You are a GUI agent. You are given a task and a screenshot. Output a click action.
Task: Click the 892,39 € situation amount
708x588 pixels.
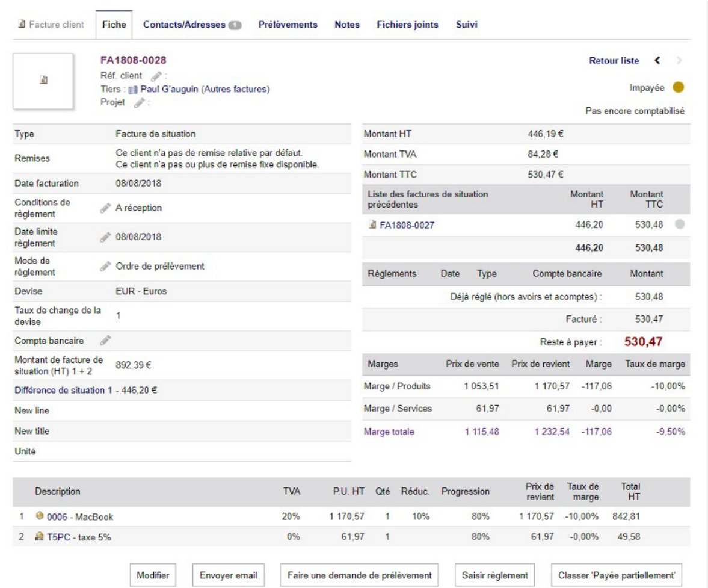click(x=133, y=365)
